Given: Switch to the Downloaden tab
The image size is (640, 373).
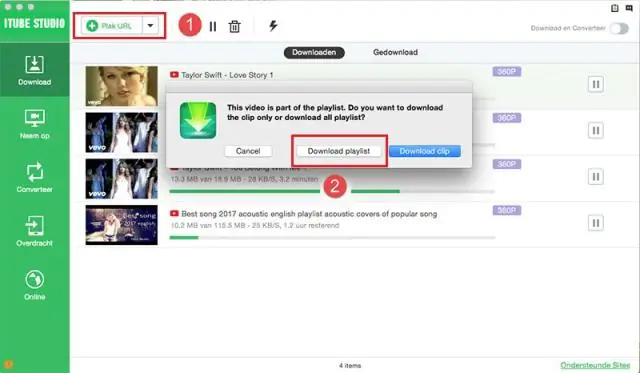Looking at the screenshot, I should [314, 52].
